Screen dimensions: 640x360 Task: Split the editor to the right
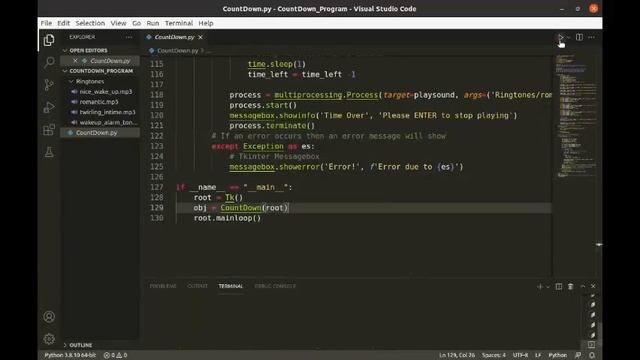coord(579,37)
